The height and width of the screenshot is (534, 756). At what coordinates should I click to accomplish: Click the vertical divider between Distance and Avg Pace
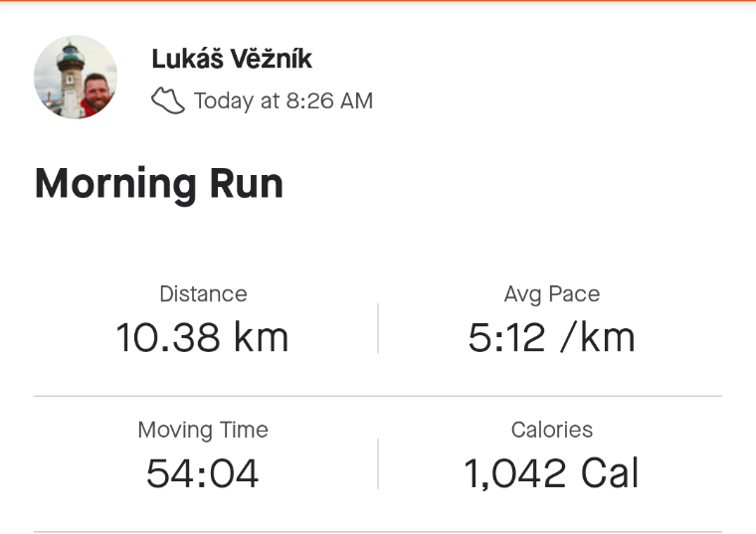[378, 328]
